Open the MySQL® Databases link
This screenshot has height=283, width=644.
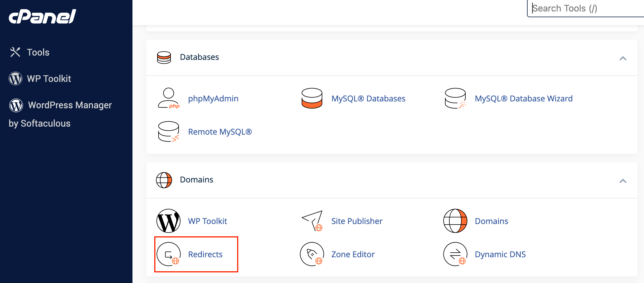(x=368, y=99)
